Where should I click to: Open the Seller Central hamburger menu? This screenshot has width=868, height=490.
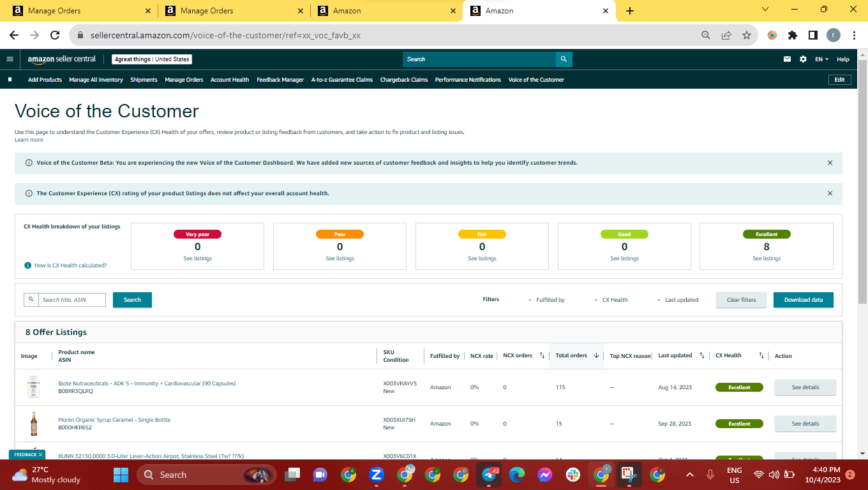(10, 59)
